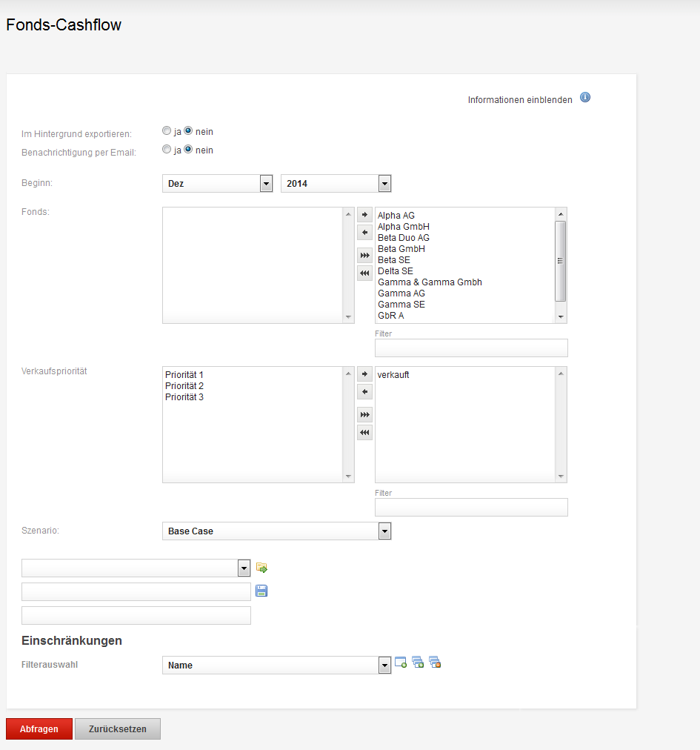
Task: Open the Filterauswahl dropdown showing Name
Action: point(277,666)
